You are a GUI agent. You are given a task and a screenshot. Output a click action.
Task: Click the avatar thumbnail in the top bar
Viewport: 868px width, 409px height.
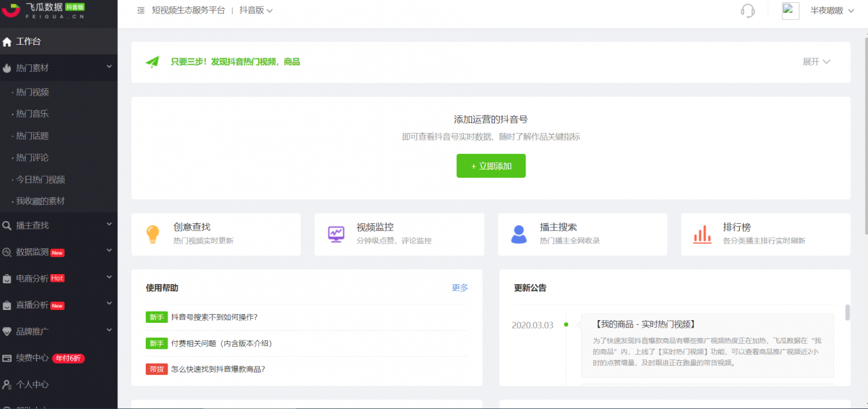790,11
